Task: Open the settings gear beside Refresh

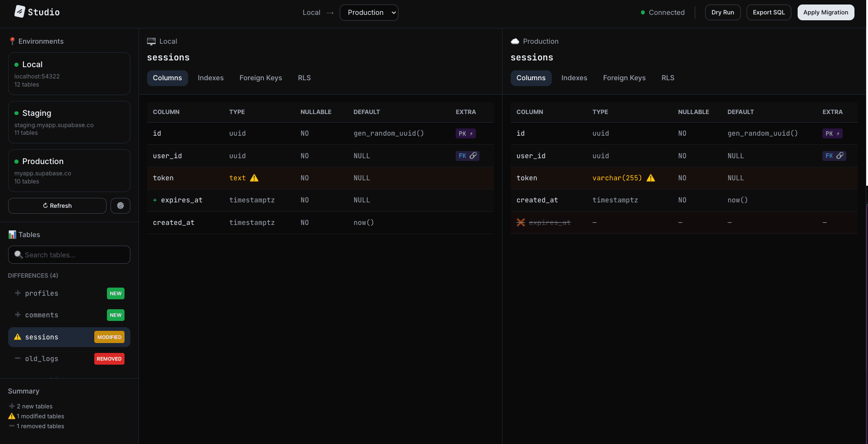Action: 120,206
